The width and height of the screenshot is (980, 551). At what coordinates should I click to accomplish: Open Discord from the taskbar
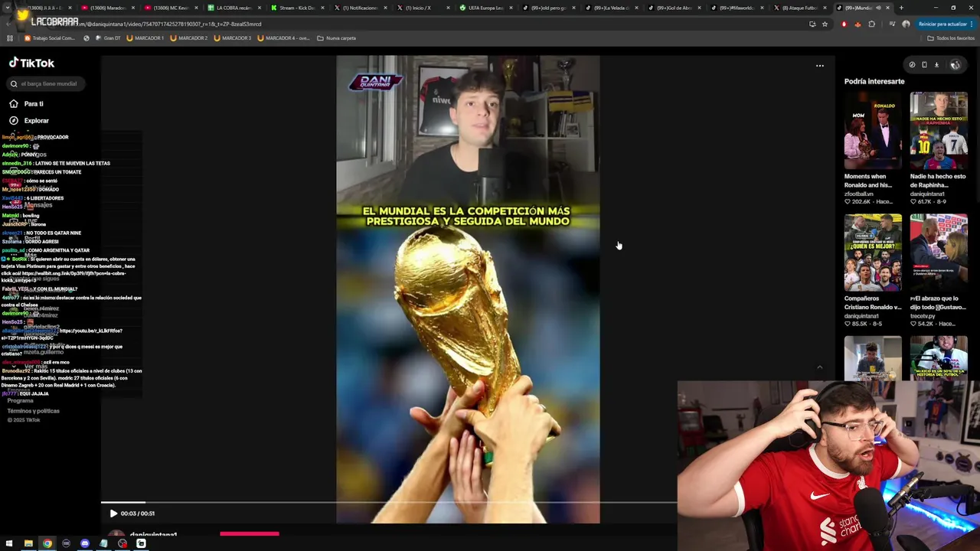tap(85, 543)
